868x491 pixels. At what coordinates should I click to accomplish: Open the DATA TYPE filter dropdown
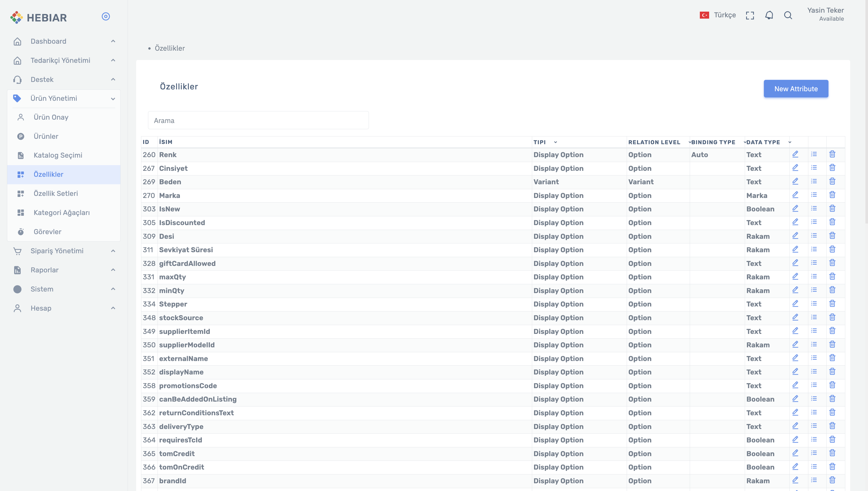tap(790, 142)
